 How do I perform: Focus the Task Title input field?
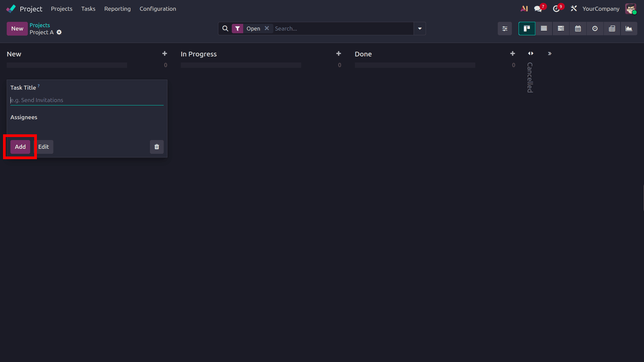(87, 100)
